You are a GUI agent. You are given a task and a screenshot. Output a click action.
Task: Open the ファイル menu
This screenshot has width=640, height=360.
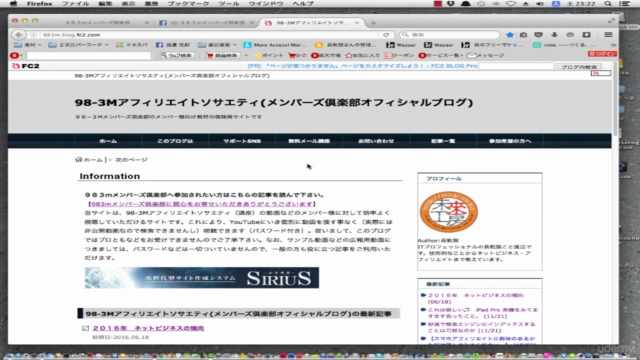(75, 4)
